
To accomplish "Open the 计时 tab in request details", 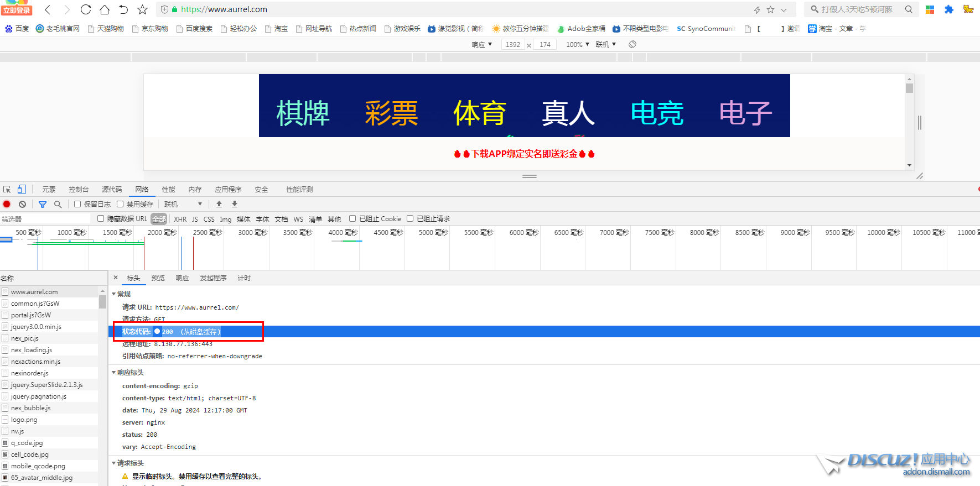I will [x=244, y=278].
